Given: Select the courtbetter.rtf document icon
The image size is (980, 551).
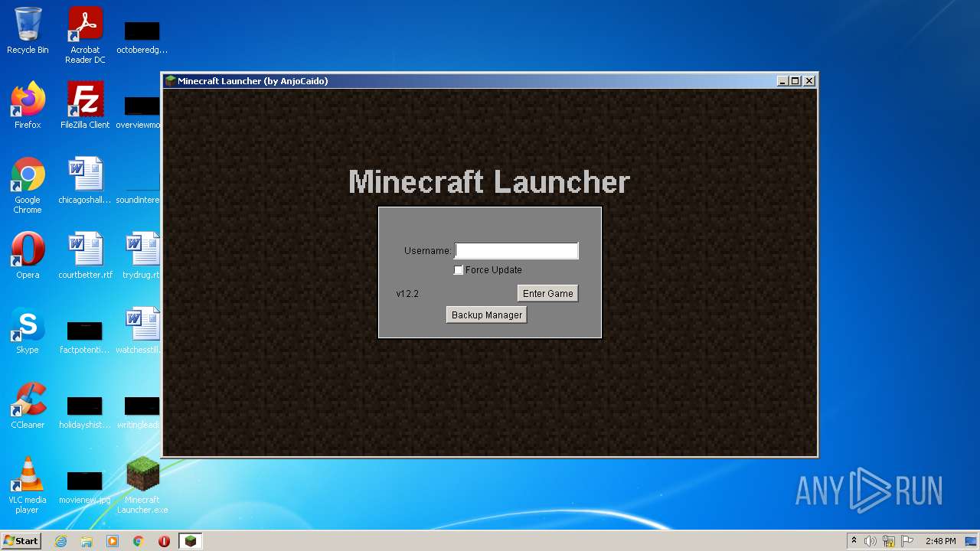Looking at the screenshot, I should click(85, 256).
